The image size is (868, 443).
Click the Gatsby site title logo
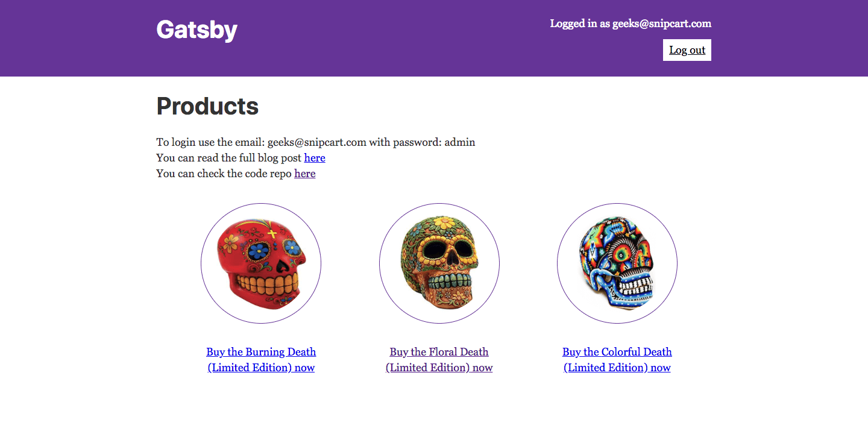(x=197, y=30)
